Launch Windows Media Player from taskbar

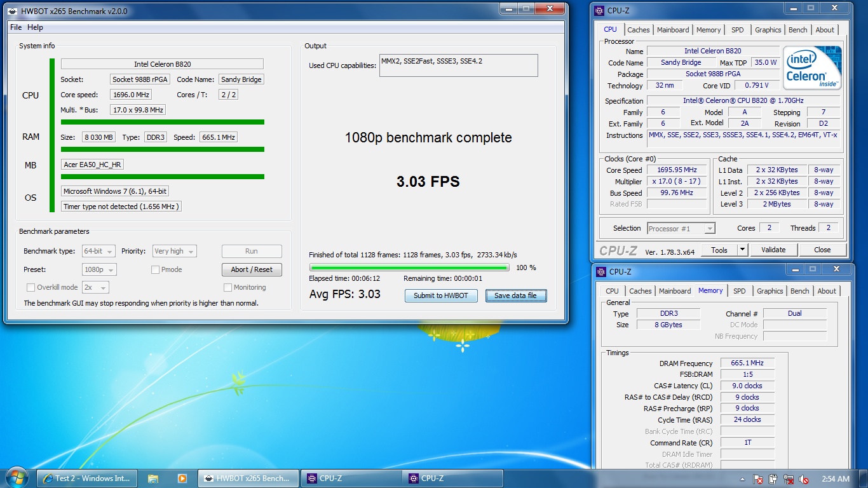182,478
